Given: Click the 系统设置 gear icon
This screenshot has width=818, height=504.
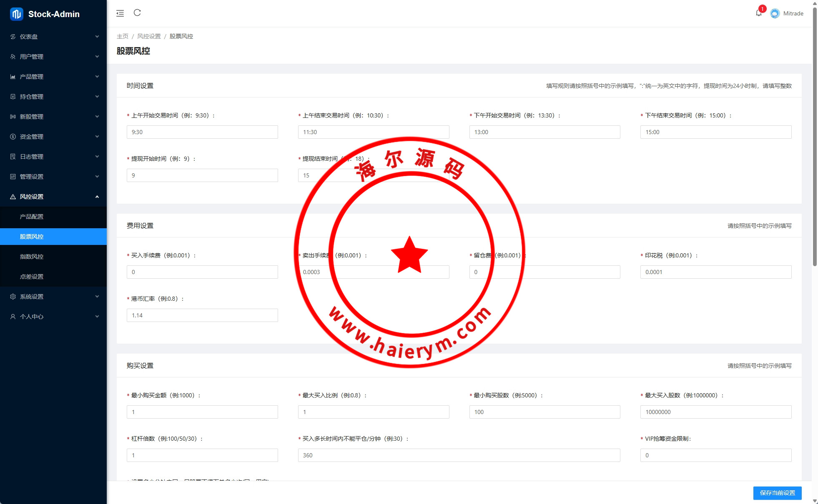Looking at the screenshot, I should point(13,297).
